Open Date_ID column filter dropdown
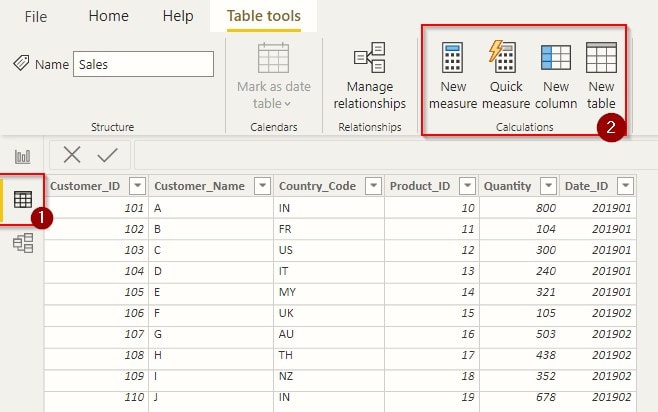The height and width of the screenshot is (412, 658). click(x=625, y=186)
